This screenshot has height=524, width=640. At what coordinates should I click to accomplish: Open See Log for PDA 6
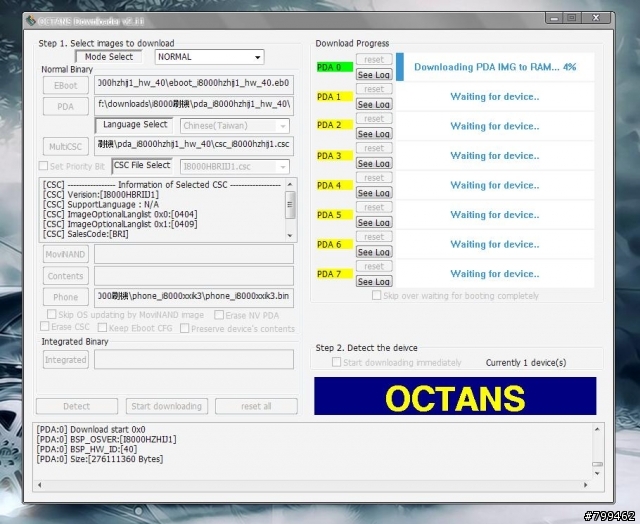pyautogui.click(x=374, y=252)
